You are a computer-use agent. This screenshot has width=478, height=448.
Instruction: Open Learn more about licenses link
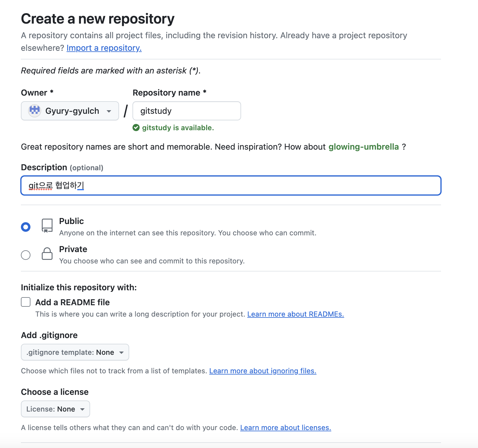click(286, 428)
